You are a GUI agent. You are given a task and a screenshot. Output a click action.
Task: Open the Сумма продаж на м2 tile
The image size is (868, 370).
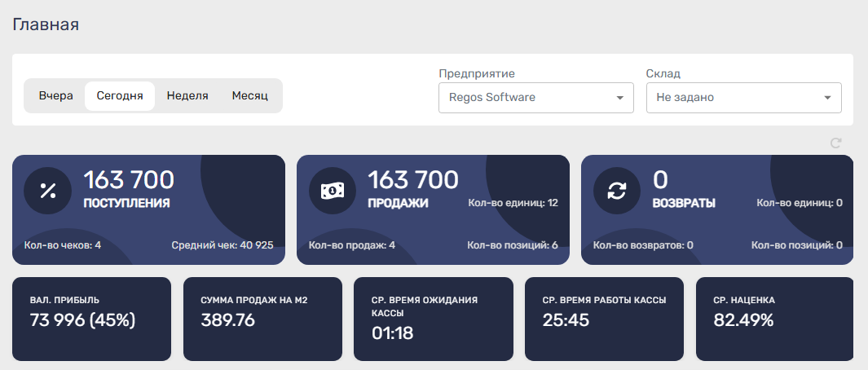262,319
